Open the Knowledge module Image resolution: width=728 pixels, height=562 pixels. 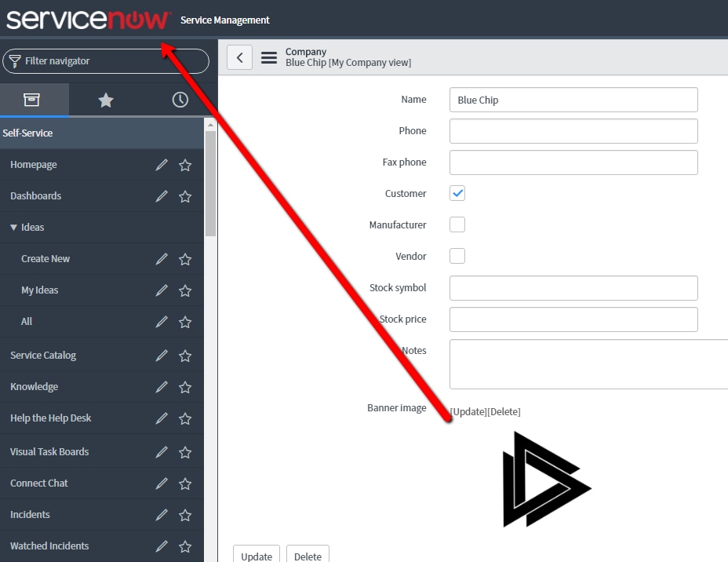35,386
